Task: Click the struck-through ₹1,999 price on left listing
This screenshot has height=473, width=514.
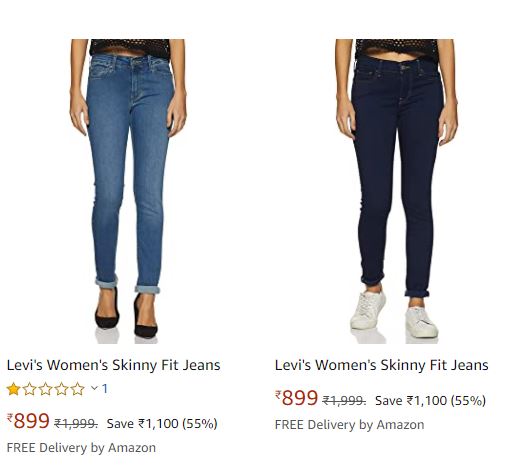Action: pos(76,424)
